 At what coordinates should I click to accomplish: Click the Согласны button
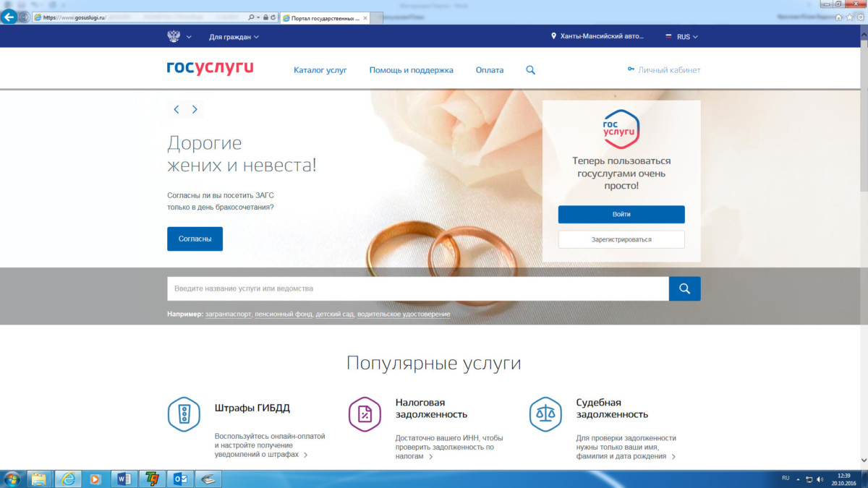pos(195,239)
